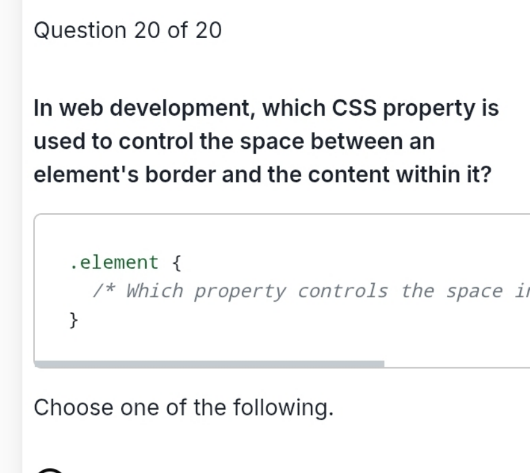Click "Choose one of the following." text

pyautogui.click(x=184, y=408)
